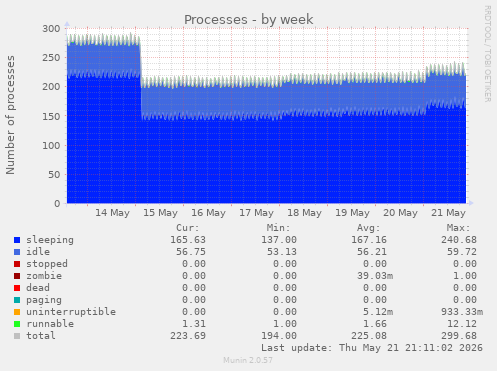Click zombie average value 39.03m
Viewport: 497px width, 371px height.
click(375, 276)
